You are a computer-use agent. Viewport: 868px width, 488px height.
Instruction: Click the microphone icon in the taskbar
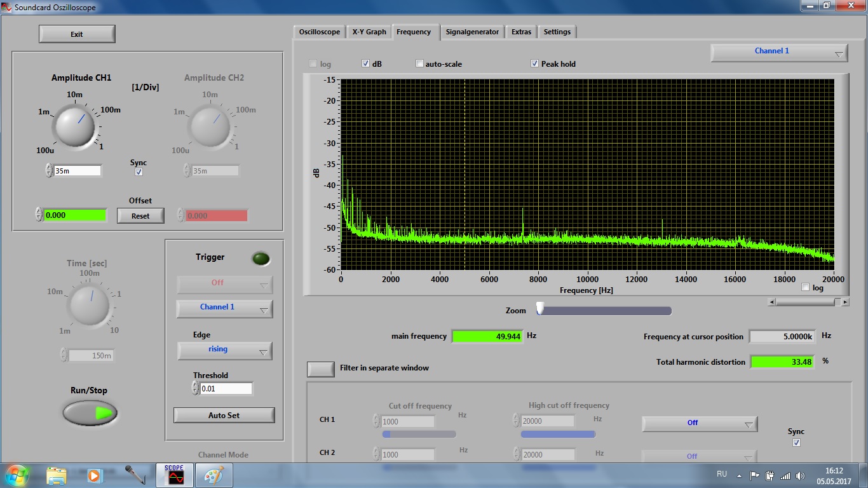(x=134, y=475)
